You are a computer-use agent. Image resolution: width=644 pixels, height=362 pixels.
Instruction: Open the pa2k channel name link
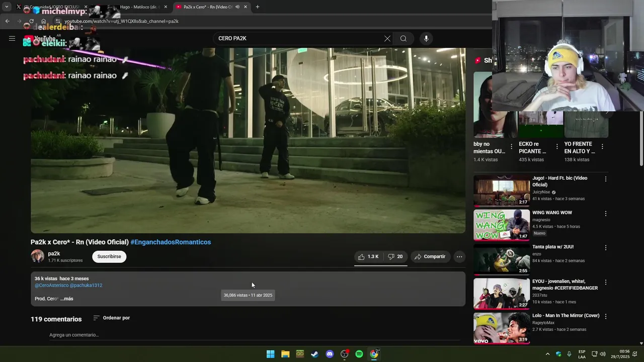[54, 253]
